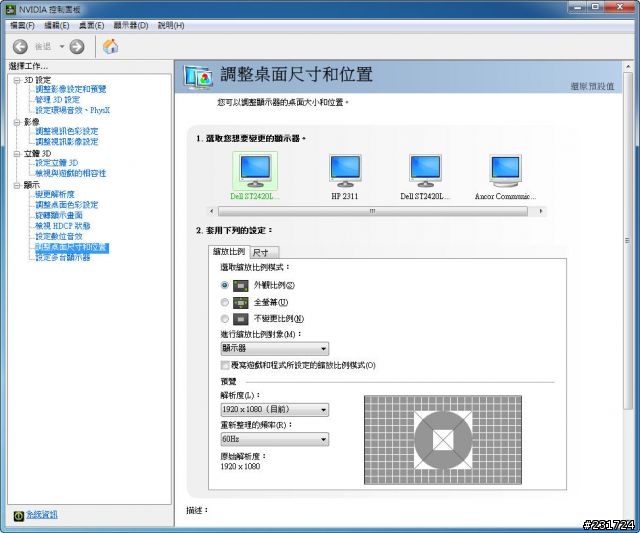The width and height of the screenshot is (640, 533).
Task: Open 設定數位音效 in the tree
Action: [59, 236]
